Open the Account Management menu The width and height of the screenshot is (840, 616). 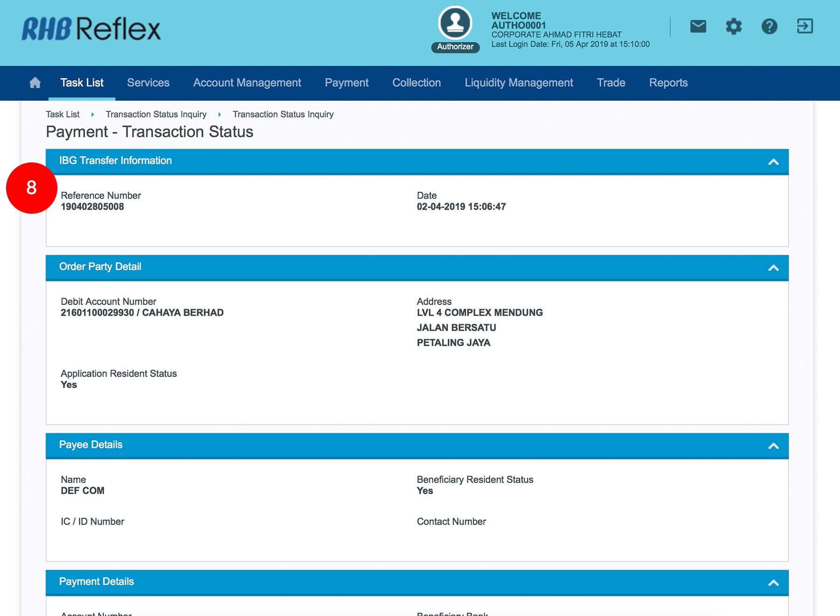pyautogui.click(x=247, y=83)
